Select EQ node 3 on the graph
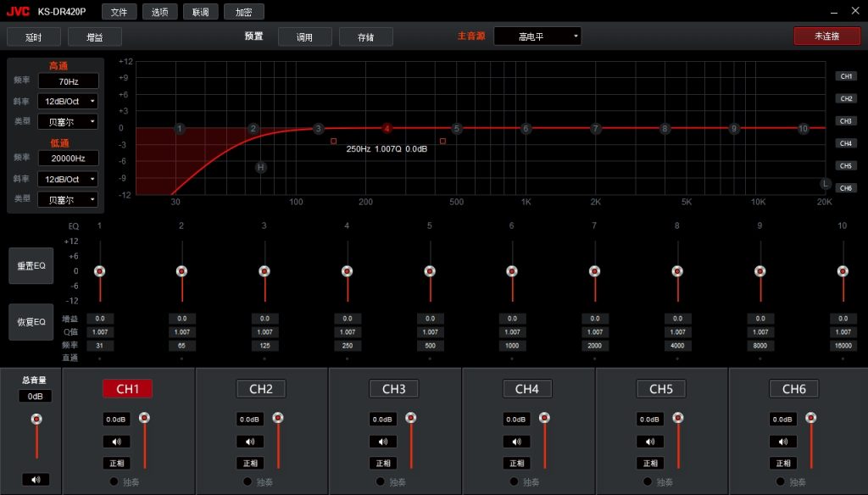The height and width of the screenshot is (495, 868). pos(319,129)
